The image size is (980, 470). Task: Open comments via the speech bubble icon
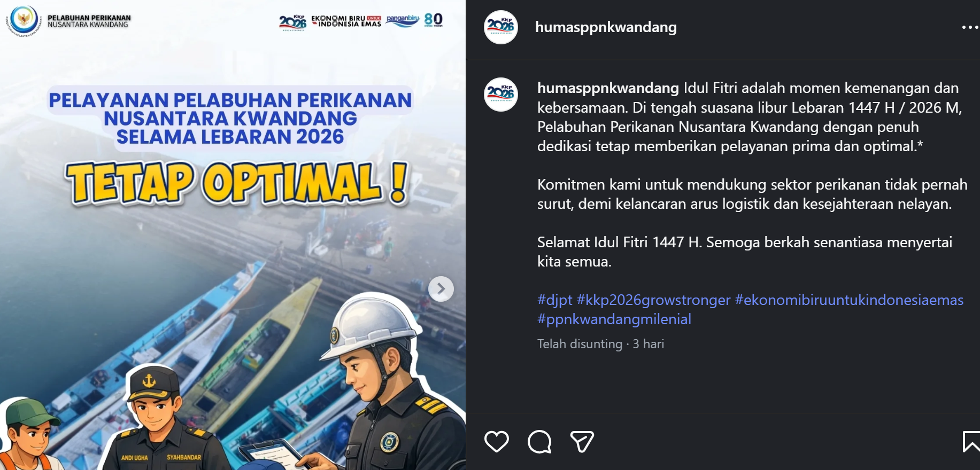tap(539, 442)
